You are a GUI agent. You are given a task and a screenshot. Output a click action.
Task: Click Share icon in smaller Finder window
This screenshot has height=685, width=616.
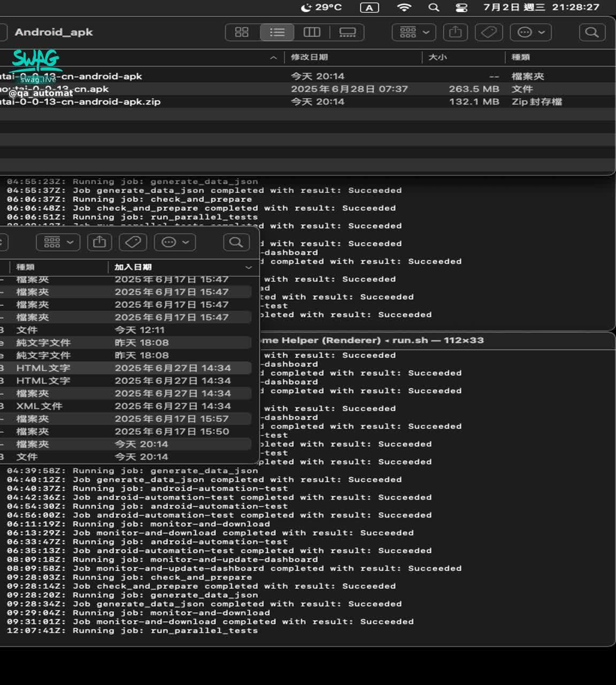pos(99,242)
